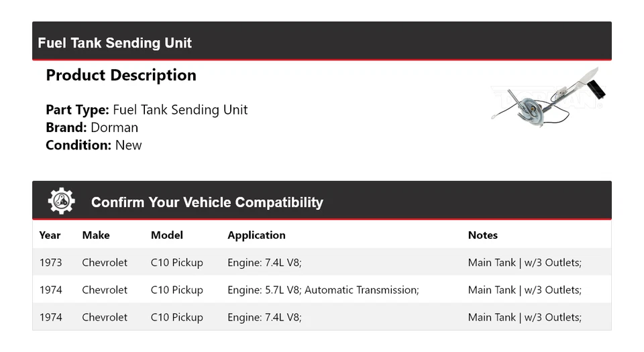
Task: Click the Fuel Tank Sending Unit title bar
Action: point(115,43)
